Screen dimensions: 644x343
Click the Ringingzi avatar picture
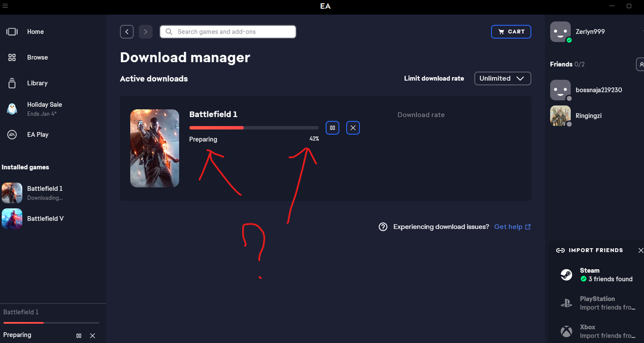tap(560, 116)
